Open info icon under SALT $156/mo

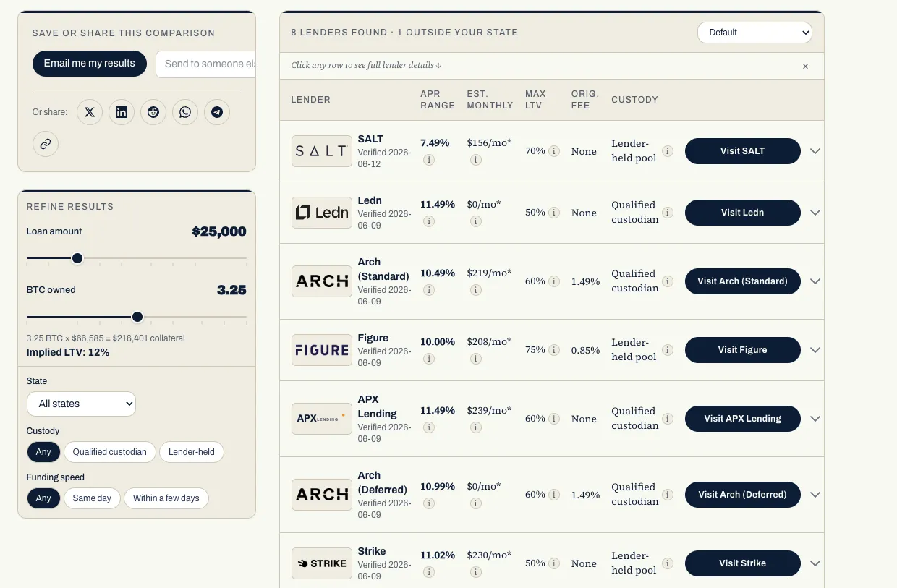point(476,160)
